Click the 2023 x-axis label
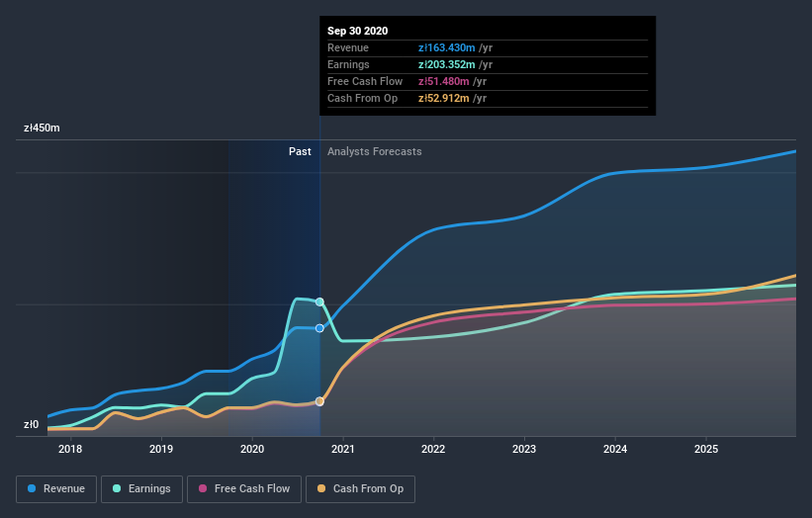This screenshot has height=518, width=812. point(524,449)
